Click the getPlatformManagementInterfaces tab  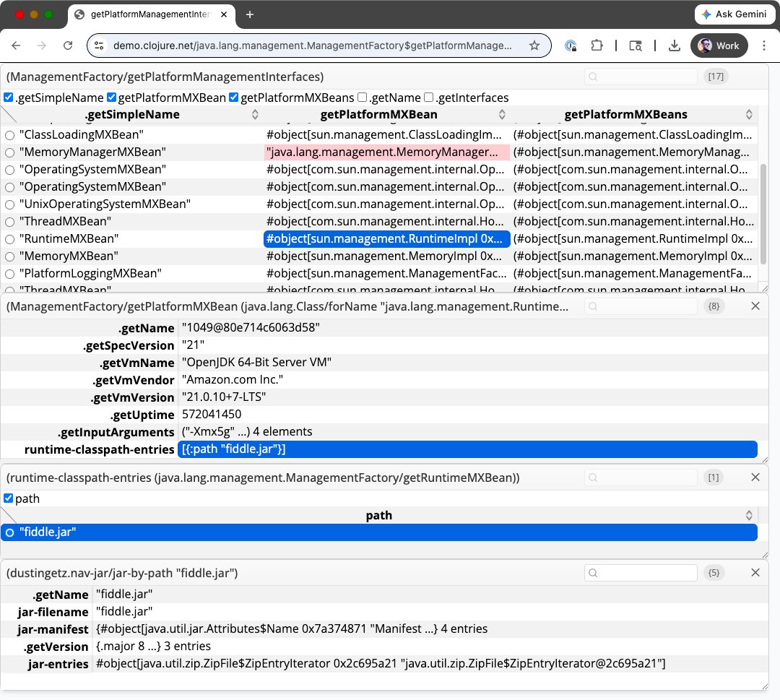pos(149,14)
